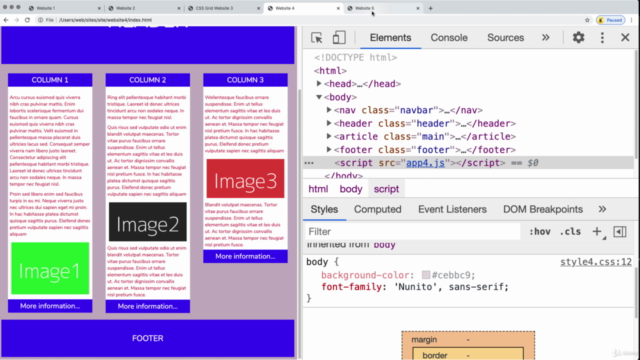Viewport: 640px width, 360px height.
Task: Click the Paused profile button
Action: point(611,20)
